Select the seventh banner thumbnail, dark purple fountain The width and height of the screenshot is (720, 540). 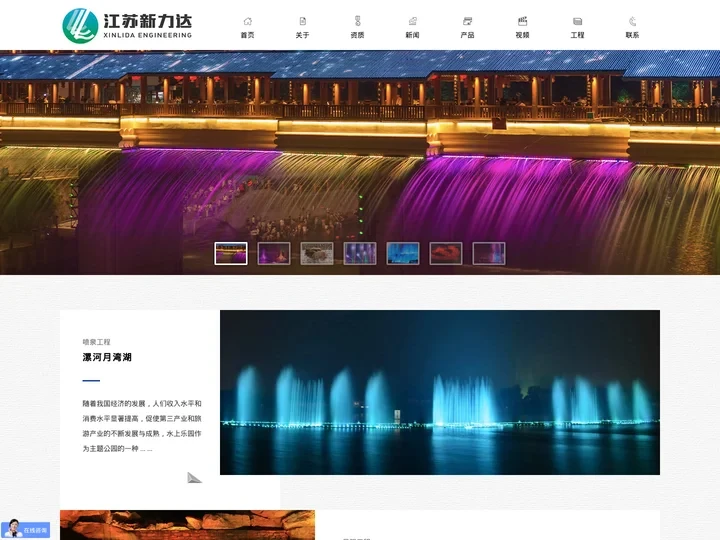pos(489,253)
